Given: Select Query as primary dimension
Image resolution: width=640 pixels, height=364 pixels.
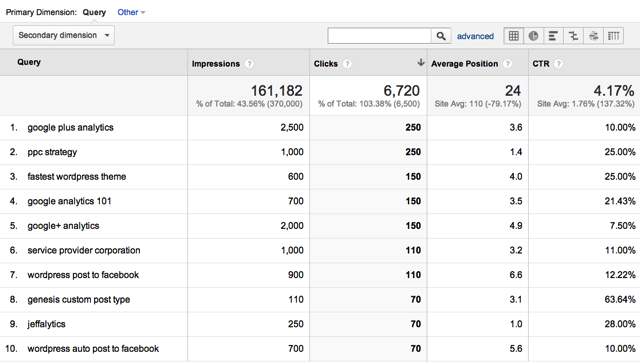Looking at the screenshot, I should pyautogui.click(x=94, y=12).
